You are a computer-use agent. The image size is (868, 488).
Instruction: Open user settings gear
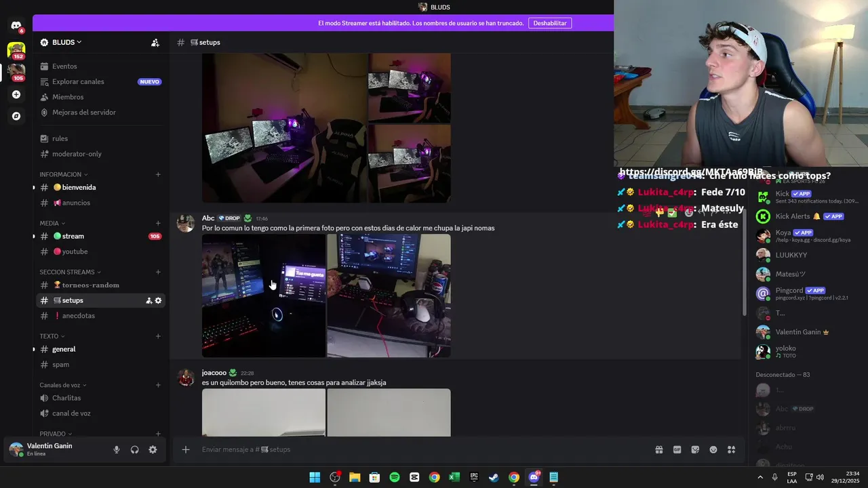coord(153,449)
